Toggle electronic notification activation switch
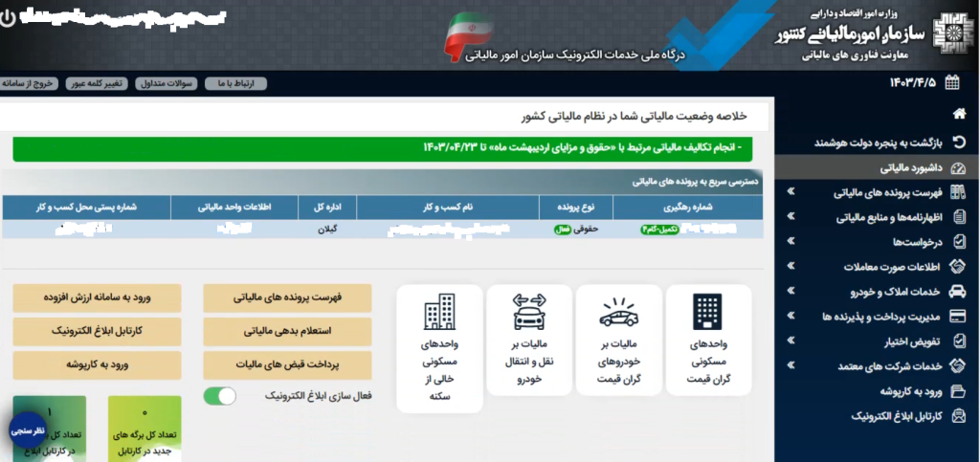This screenshot has width=980, height=462. tap(220, 396)
